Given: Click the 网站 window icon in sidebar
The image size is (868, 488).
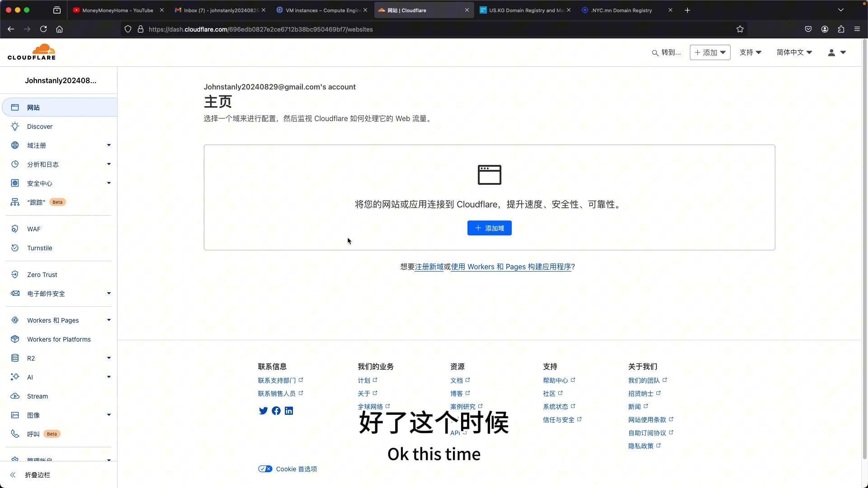Looking at the screenshot, I should 15,108.
